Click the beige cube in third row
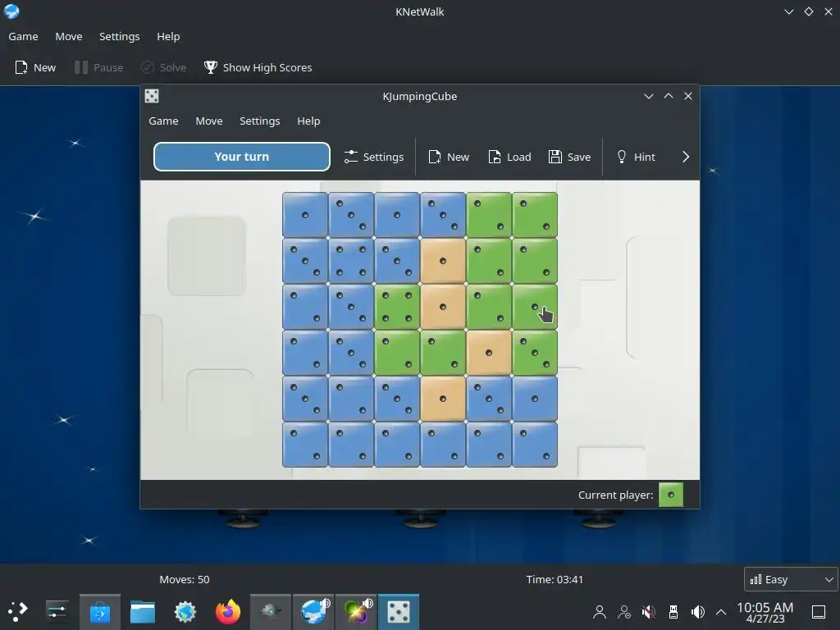 click(x=442, y=307)
